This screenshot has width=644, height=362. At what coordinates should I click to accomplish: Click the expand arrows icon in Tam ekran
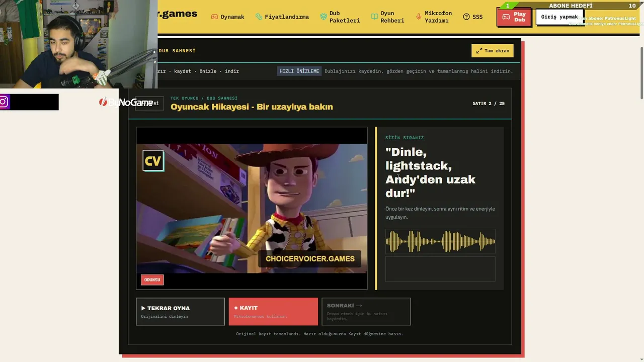[x=479, y=51]
